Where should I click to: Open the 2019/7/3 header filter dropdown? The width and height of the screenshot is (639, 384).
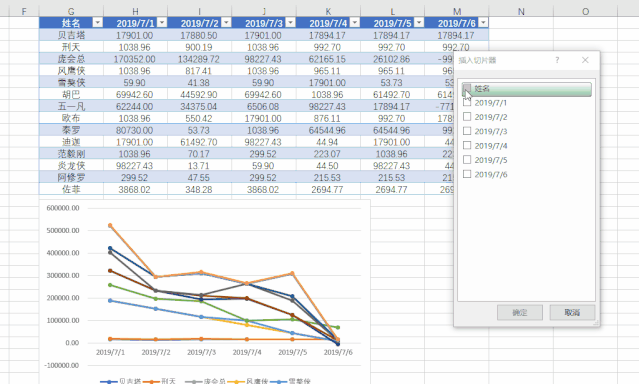(x=290, y=23)
